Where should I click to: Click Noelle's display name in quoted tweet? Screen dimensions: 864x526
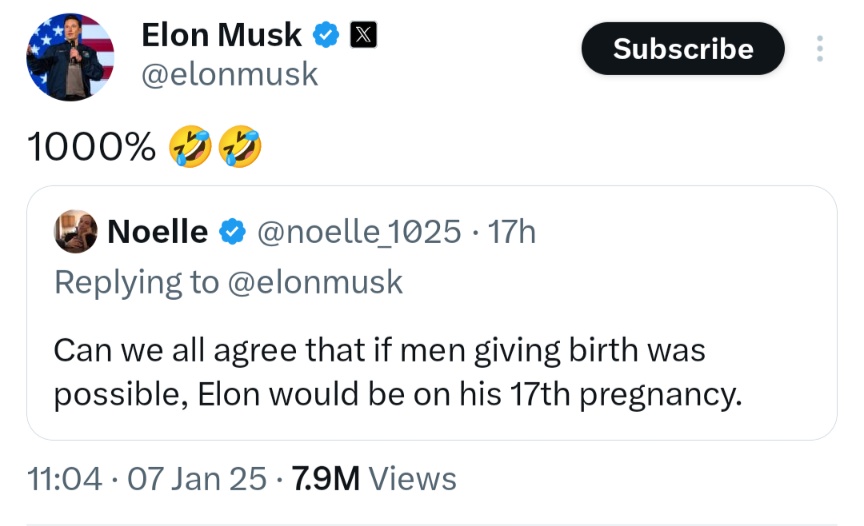(157, 232)
